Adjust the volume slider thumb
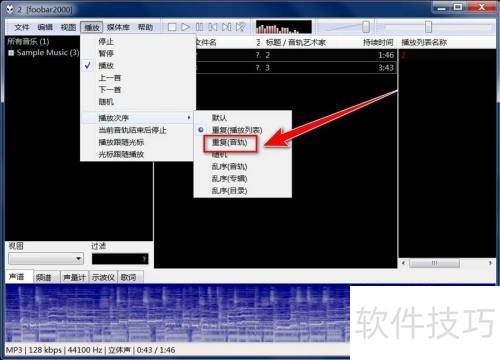Screen dimensions: 500x360 click(366, 27)
